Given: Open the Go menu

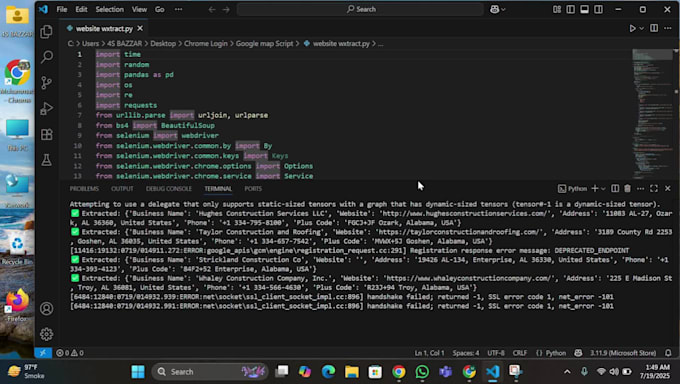Looking at the screenshot, I should (160, 9).
